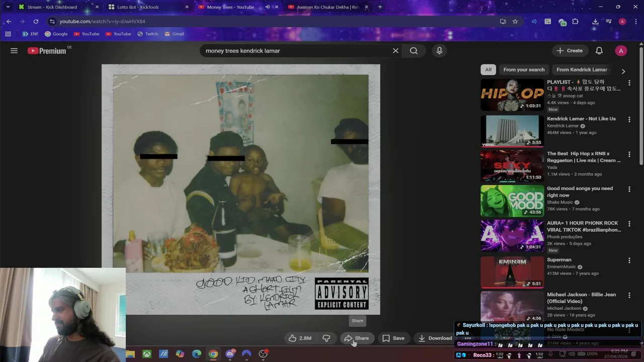Open the QR code extension icon

548,22
